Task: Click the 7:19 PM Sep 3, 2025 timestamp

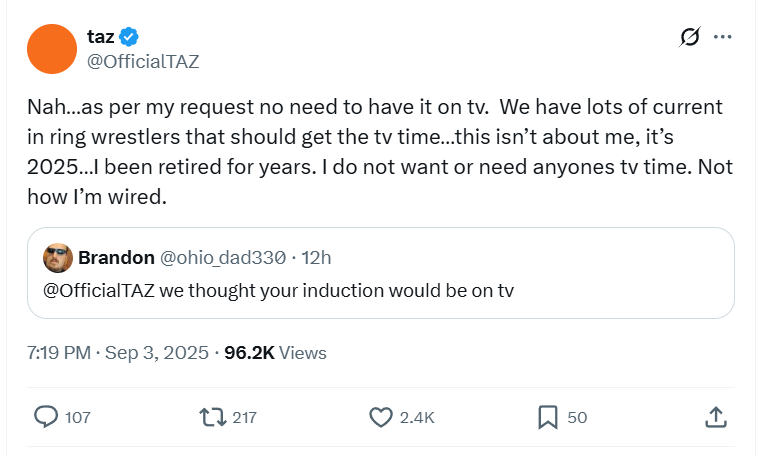Action: pos(118,352)
